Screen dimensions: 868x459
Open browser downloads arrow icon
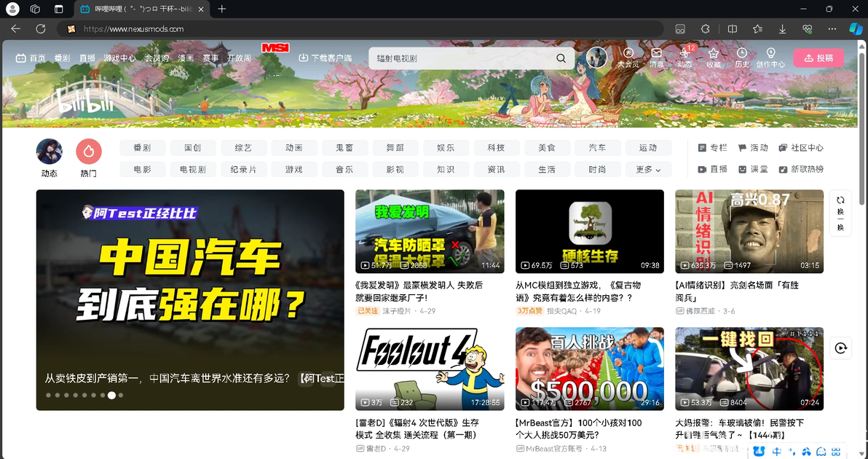[782, 29]
